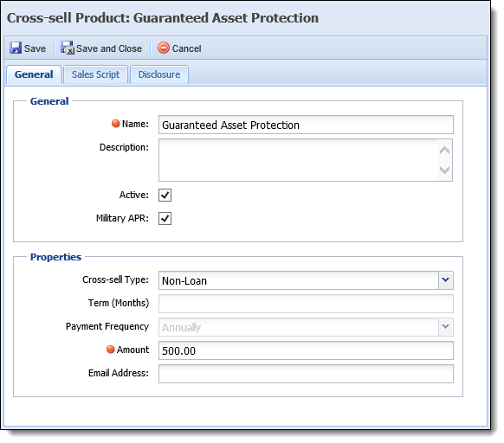Click the Description scroll up arrow
The width and height of the screenshot is (504, 443).
pyautogui.click(x=444, y=151)
